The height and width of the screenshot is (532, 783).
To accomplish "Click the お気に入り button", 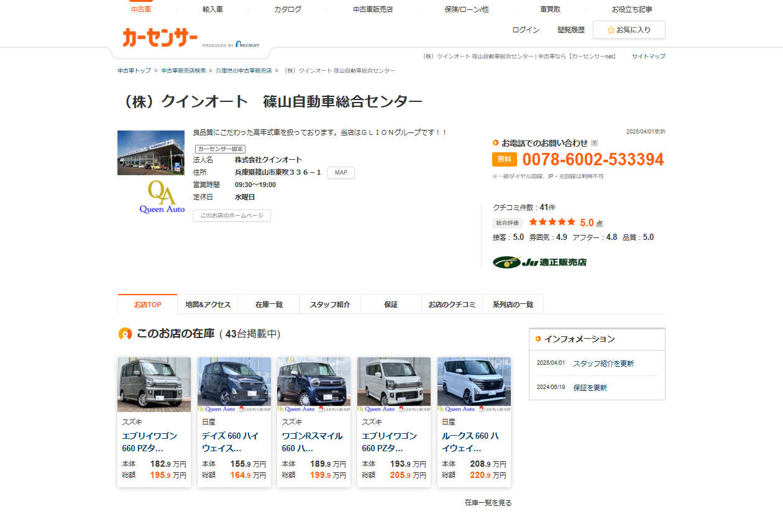I will point(629,30).
